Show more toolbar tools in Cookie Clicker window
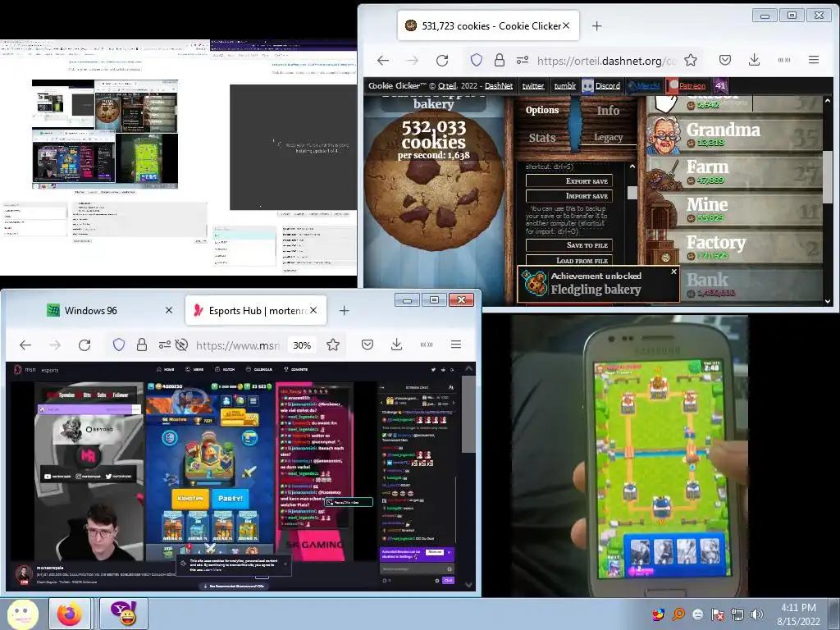 783,60
